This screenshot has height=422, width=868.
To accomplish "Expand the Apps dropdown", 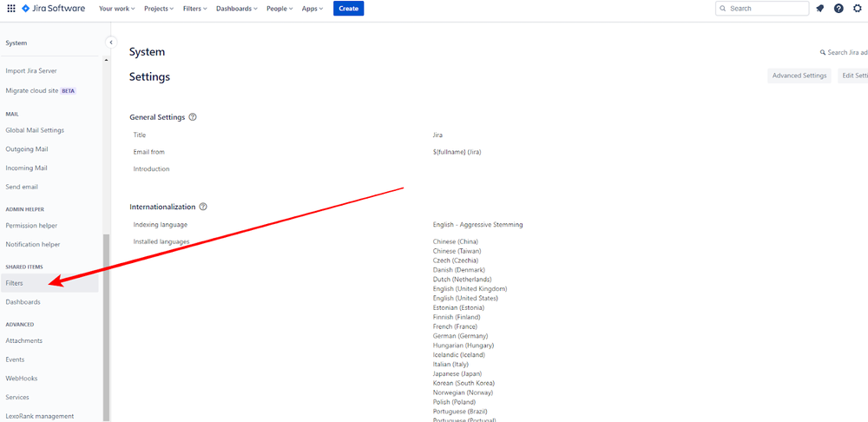I will click(x=312, y=9).
